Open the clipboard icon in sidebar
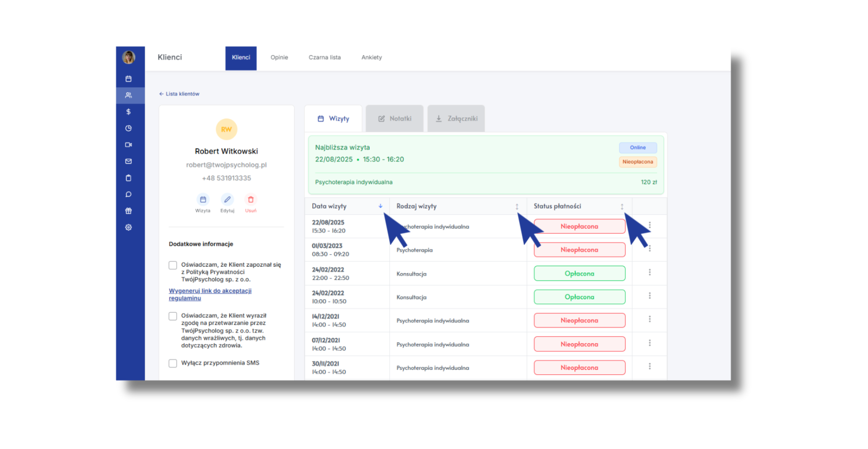Viewport: 868px width, 449px height. (128, 178)
